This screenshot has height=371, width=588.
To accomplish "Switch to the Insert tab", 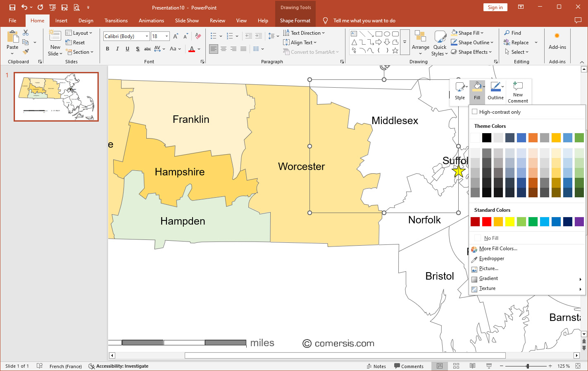I will click(x=61, y=21).
